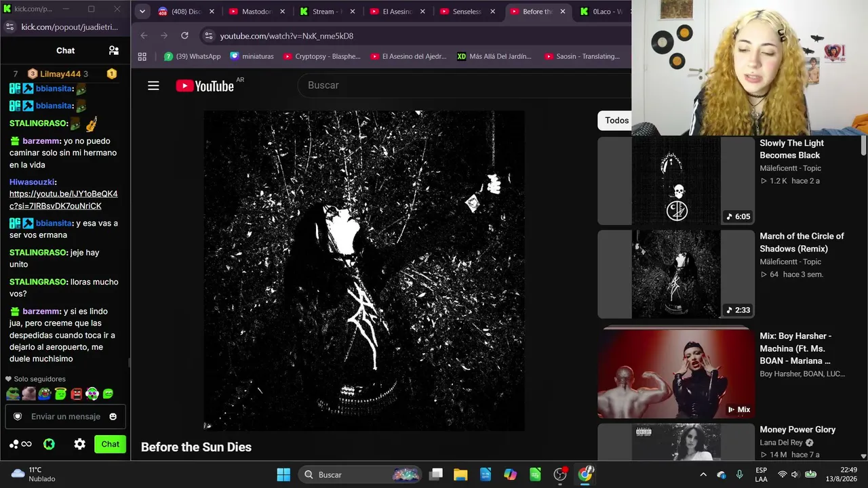Focus the YouTube Buscar search field
The width and height of the screenshot is (868, 488).
465,85
